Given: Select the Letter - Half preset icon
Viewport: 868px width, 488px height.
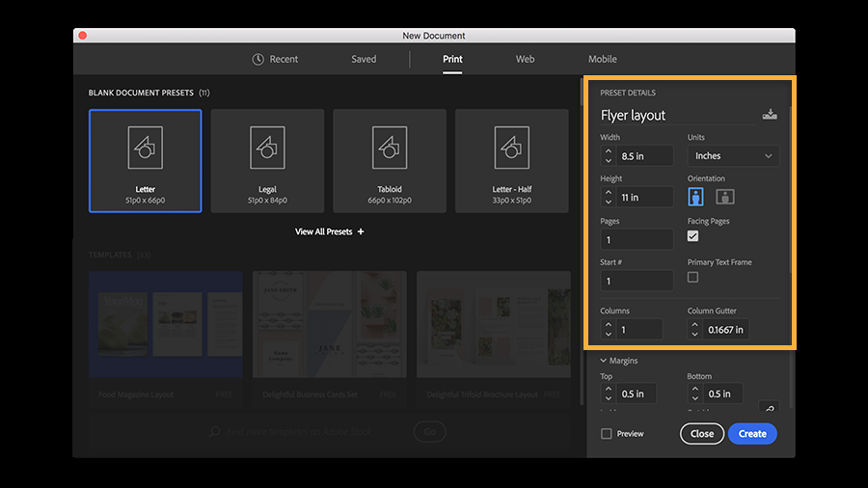Looking at the screenshot, I should (x=512, y=148).
